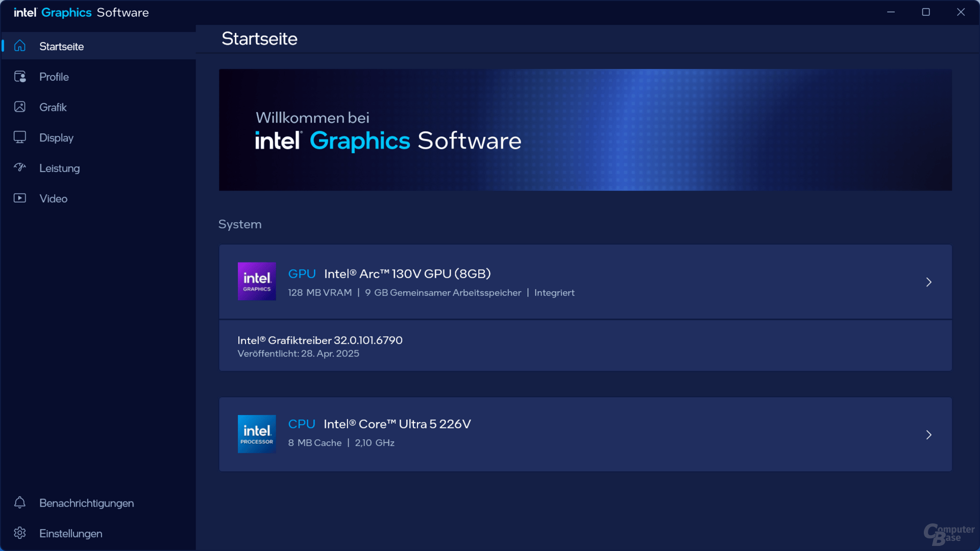Click the Benachrichtigungen bell icon

[x=20, y=502]
